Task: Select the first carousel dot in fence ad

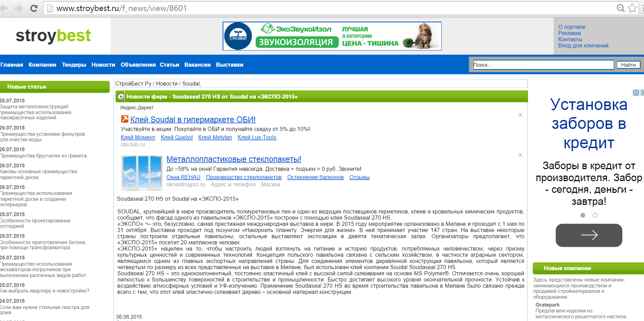Action: 583,215
